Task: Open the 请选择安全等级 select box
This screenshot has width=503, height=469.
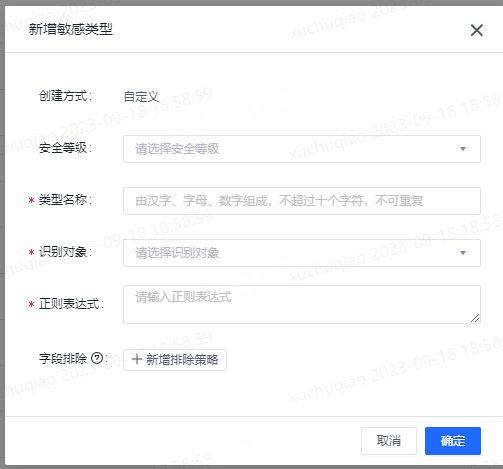Action: click(302, 149)
